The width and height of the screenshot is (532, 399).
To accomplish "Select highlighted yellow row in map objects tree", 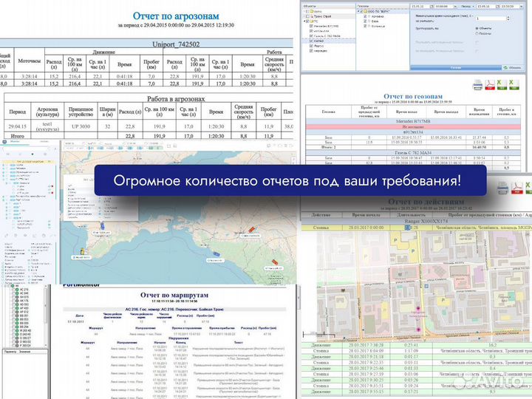I will tap(27, 162).
